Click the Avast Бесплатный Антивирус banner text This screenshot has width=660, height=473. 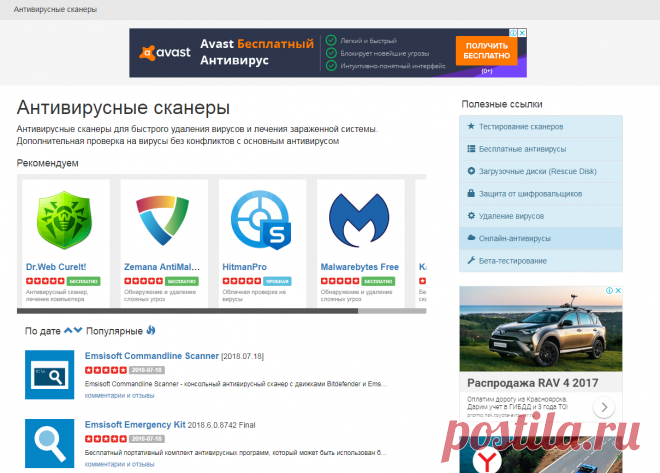tap(257, 52)
